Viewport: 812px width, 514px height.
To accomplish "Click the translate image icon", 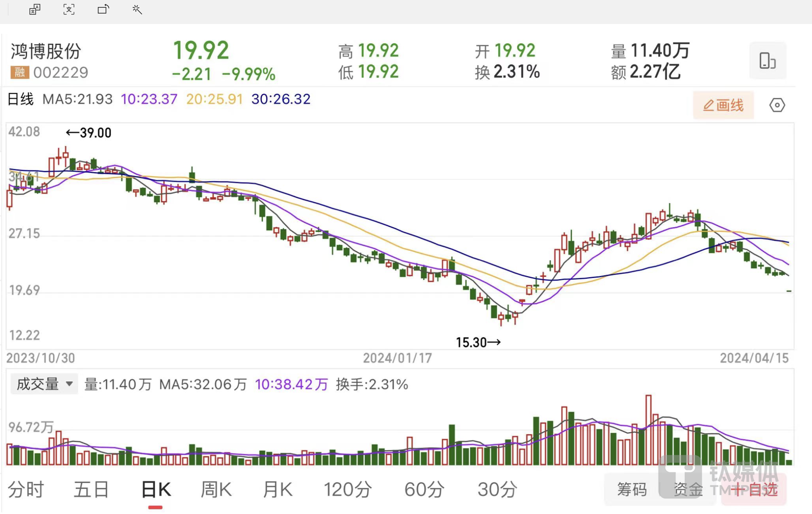I will (x=35, y=9).
